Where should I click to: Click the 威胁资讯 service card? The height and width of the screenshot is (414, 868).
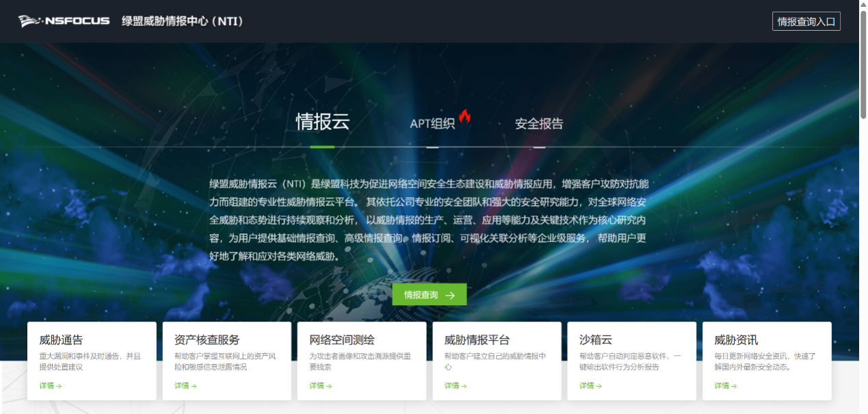click(x=766, y=361)
